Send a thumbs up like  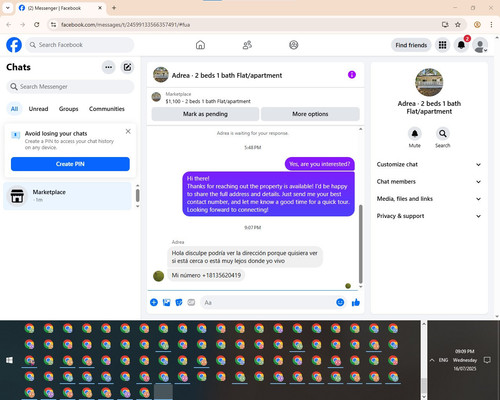356,302
